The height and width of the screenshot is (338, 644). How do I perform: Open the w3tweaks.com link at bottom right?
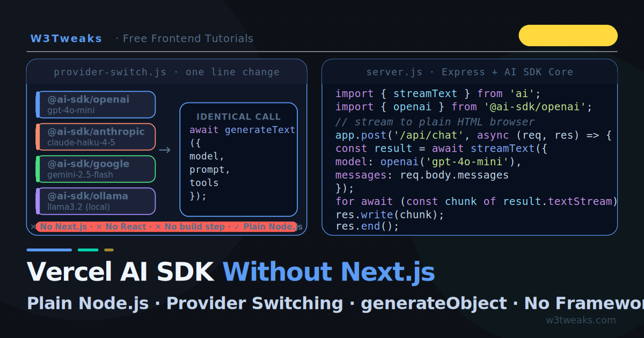click(x=581, y=320)
